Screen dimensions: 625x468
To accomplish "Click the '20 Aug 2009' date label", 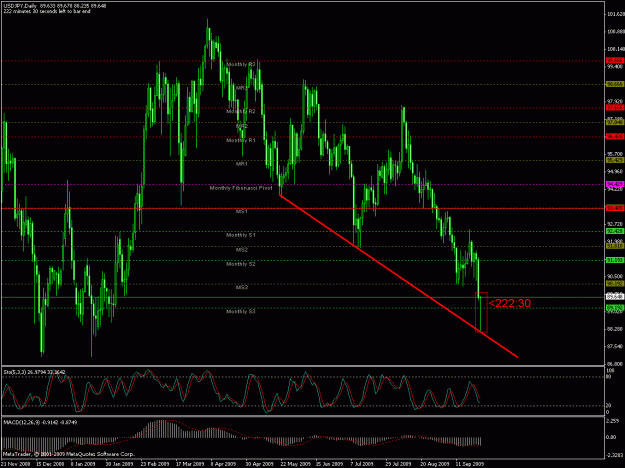I will pos(433,464).
